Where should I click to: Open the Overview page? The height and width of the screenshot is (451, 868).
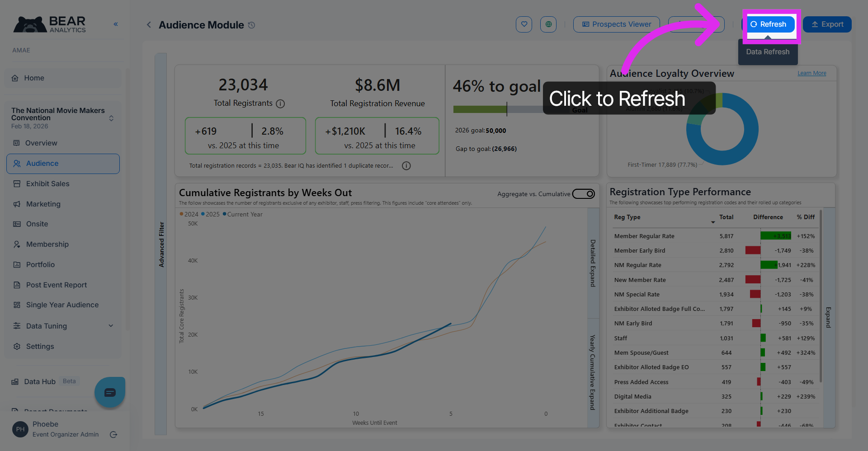click(63, 143)
